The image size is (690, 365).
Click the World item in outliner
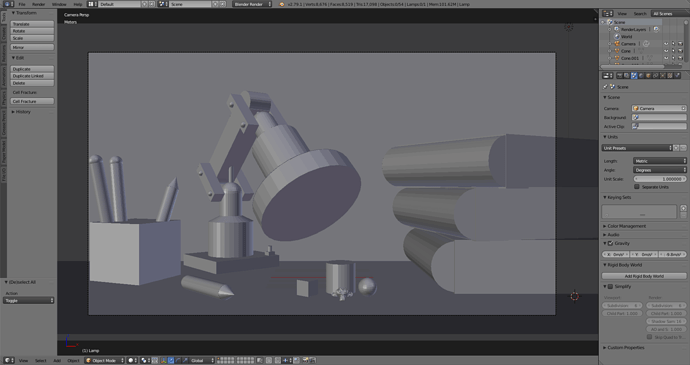click(x=626, y=37)
